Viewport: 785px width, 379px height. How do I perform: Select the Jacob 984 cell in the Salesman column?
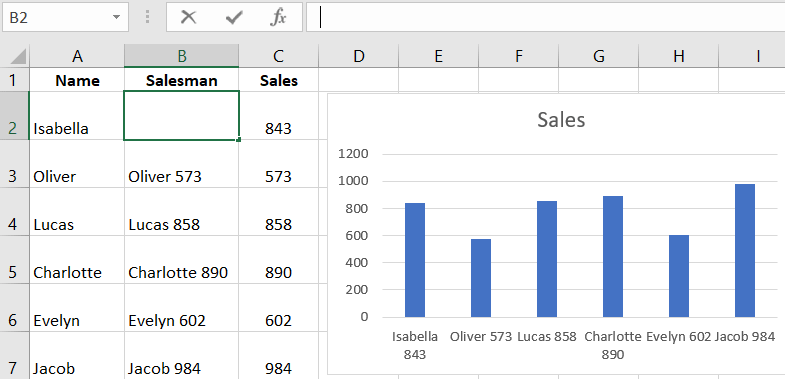[182, 356]
